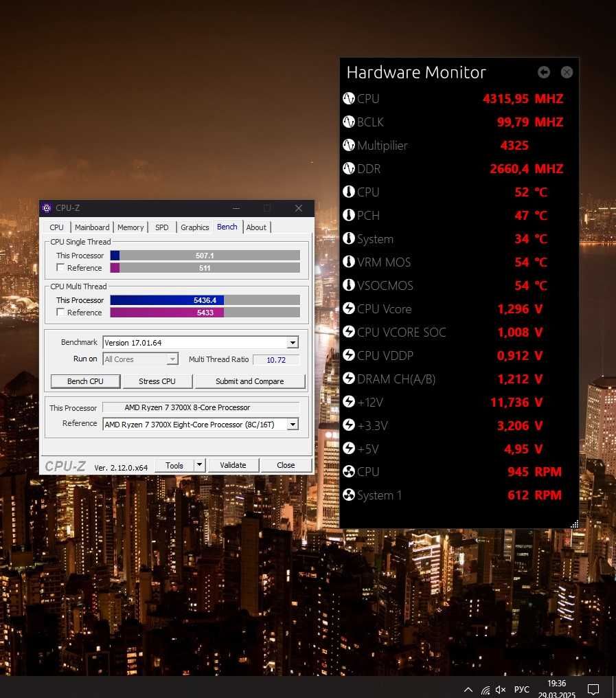Click the 612 RPM System 1 value
The image size is (616, 698).
[x=534, y=495]
